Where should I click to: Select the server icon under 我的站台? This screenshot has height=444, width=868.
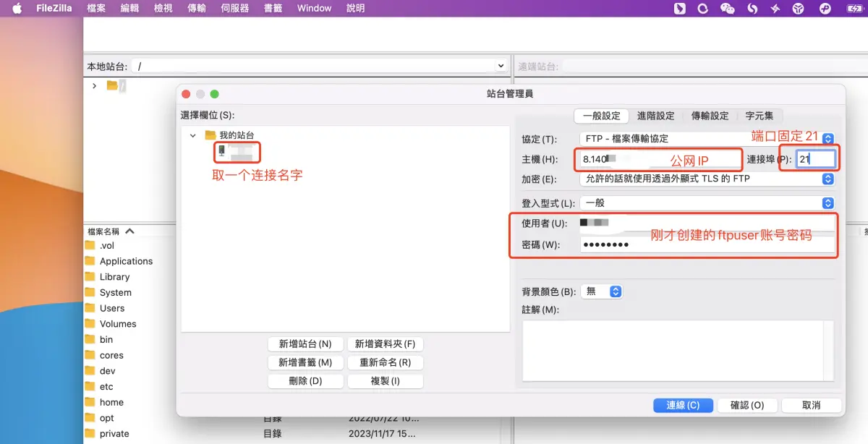pos(221,150)
